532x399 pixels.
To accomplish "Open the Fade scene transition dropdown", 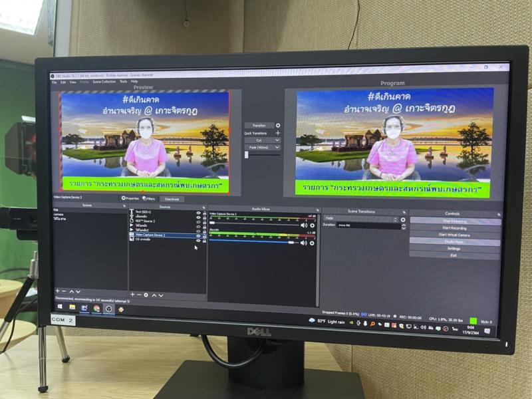I will coord(360,219).
